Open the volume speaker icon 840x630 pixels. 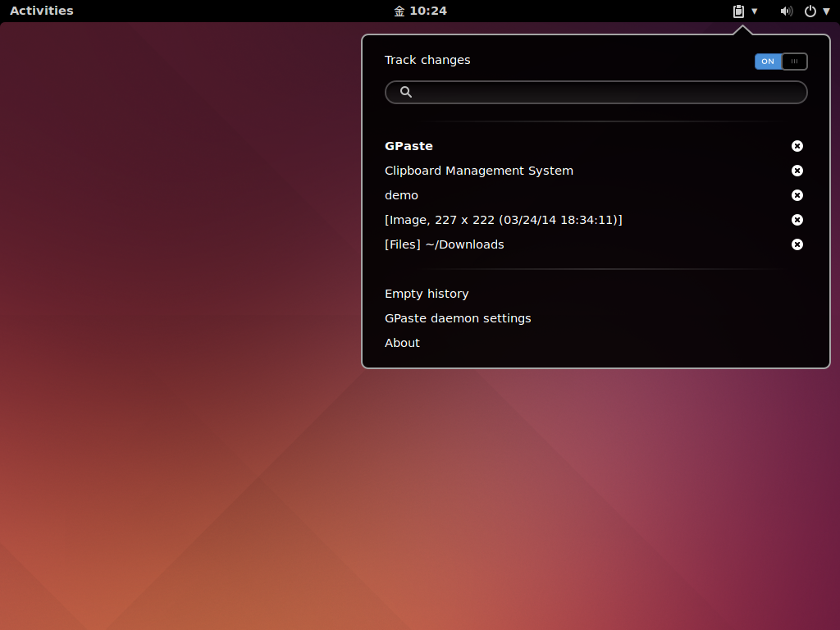pos(786,11)
